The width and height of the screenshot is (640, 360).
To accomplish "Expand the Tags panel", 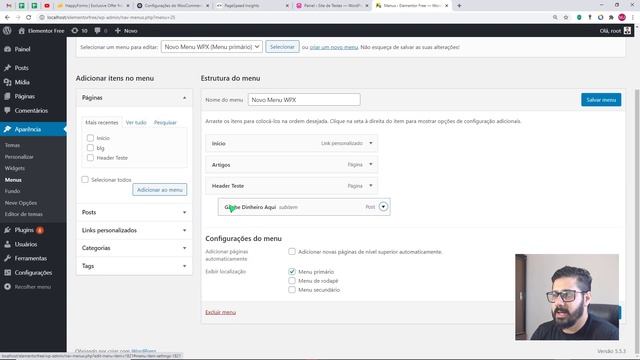I will 184,266.
